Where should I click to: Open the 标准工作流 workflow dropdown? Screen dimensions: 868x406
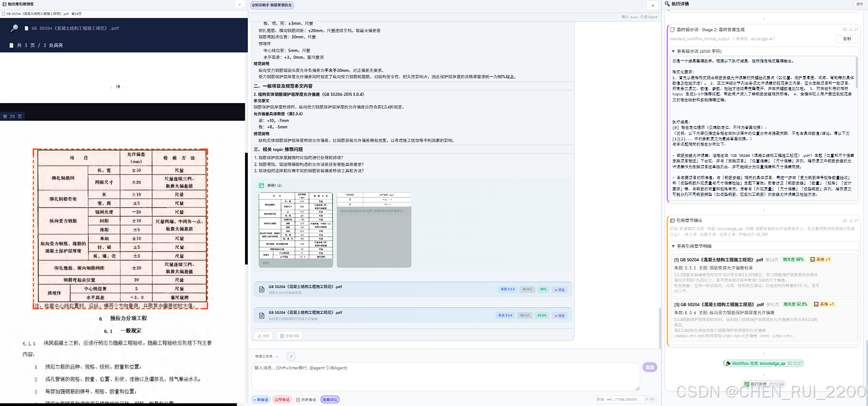click(x=267, y=356)
